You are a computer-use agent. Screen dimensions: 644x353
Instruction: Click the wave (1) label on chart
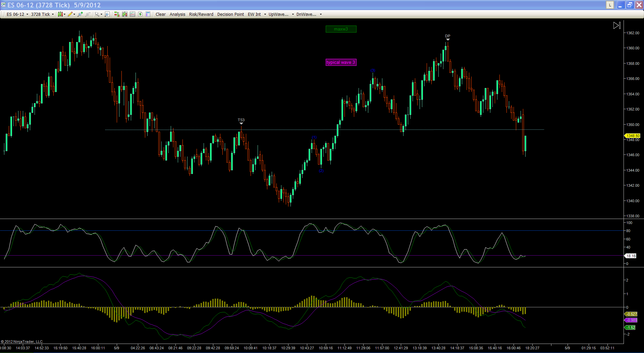point(314,137)
